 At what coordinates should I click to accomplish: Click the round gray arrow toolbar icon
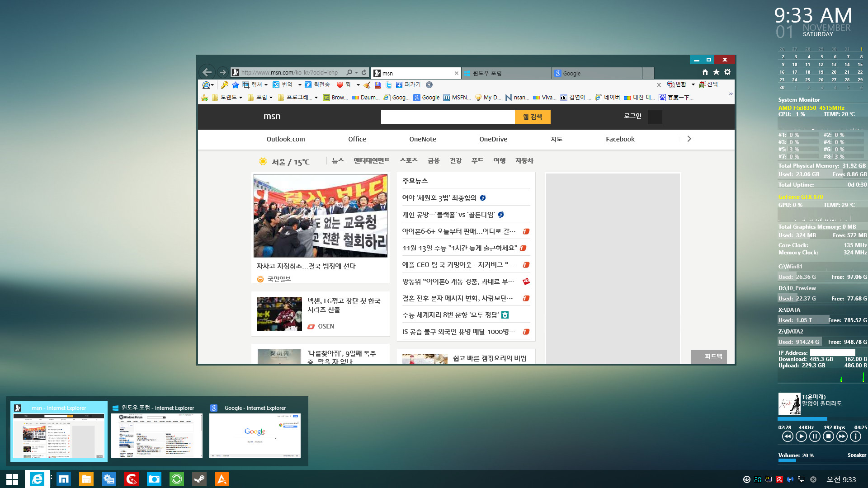pos(429,85)
